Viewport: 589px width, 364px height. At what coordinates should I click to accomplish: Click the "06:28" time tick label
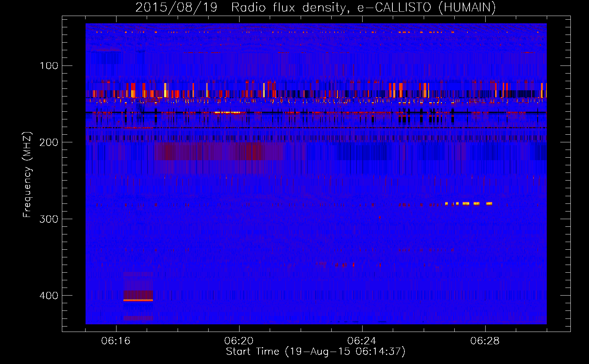pyautogui.click(x=485, y=341)
